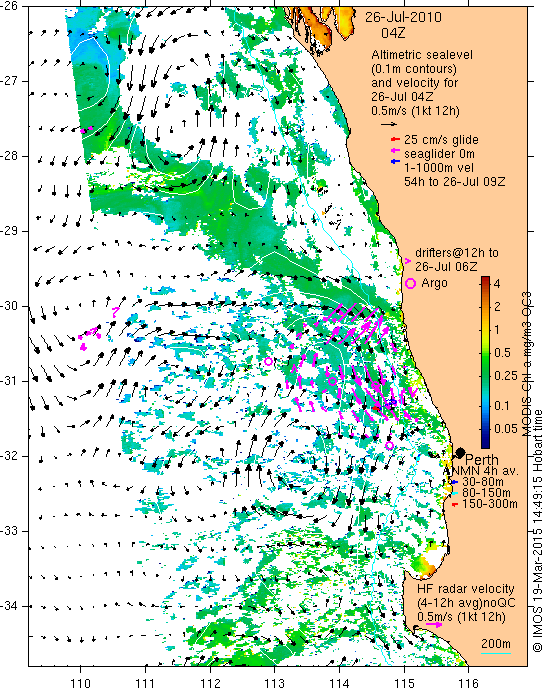
Task: Click the longitude axis label '113'
Action: click(275, 683)
